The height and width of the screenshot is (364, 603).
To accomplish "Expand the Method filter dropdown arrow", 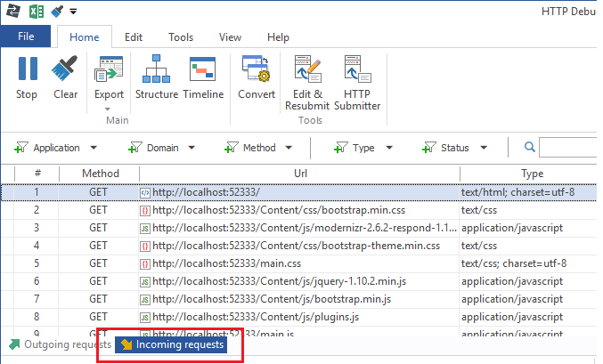I will (289, 148).
